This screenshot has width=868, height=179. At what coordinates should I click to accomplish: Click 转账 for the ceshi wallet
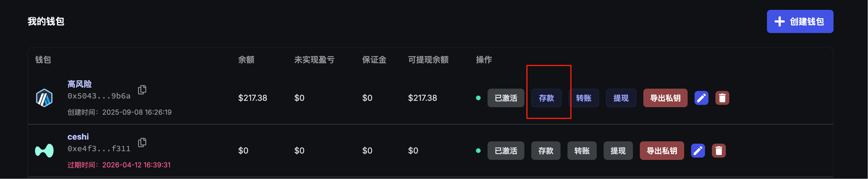[582, 151]
